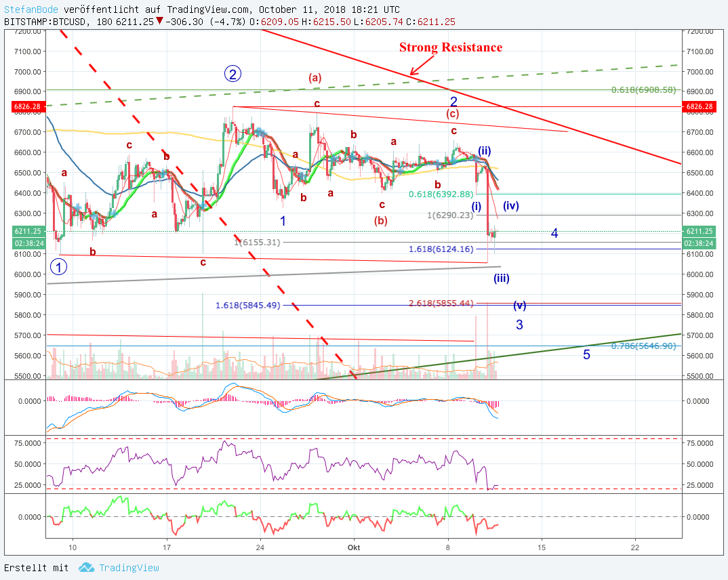The width and height of the screenshot is (728, 580).
Task: Select the (ii) subwave label
Action: point(484,151)
